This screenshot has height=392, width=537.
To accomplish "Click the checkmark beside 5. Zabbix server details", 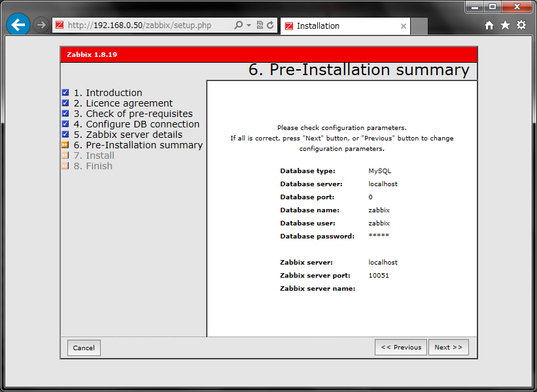I will (x=65, y=134).
